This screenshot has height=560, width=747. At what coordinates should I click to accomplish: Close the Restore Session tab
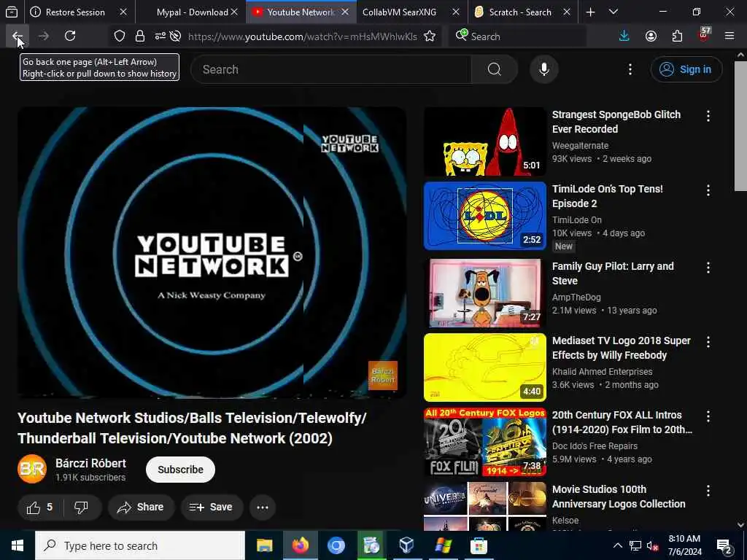tap(123, 12)
